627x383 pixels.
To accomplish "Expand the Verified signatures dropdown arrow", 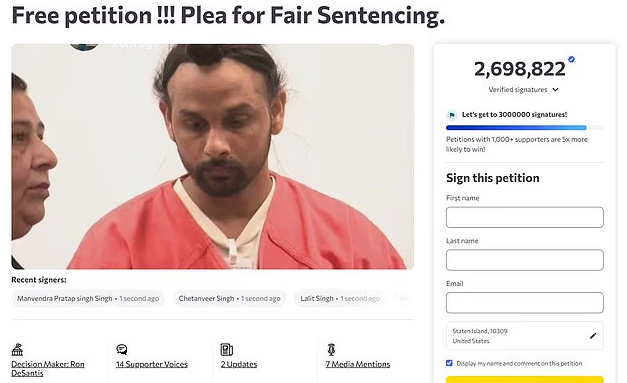I will tap(555, 90).
